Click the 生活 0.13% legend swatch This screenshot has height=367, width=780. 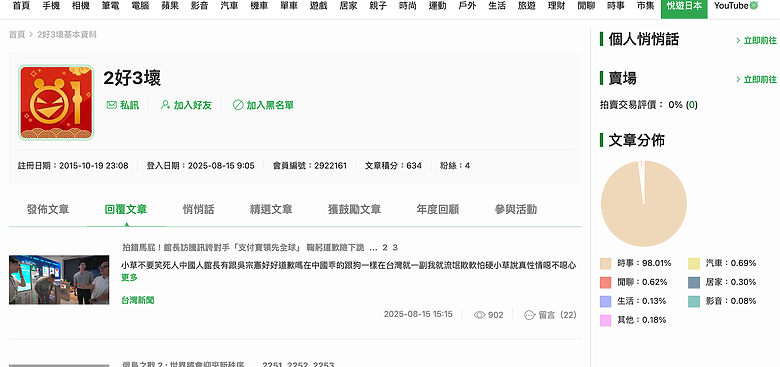[x=605, y=301]
